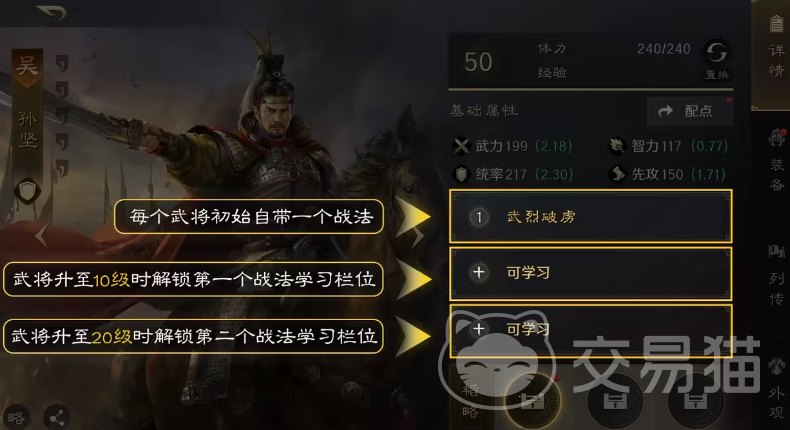Open the 韬略 strategy tab
This screenshot has height=430, width=790.
(x=470, y=401)
